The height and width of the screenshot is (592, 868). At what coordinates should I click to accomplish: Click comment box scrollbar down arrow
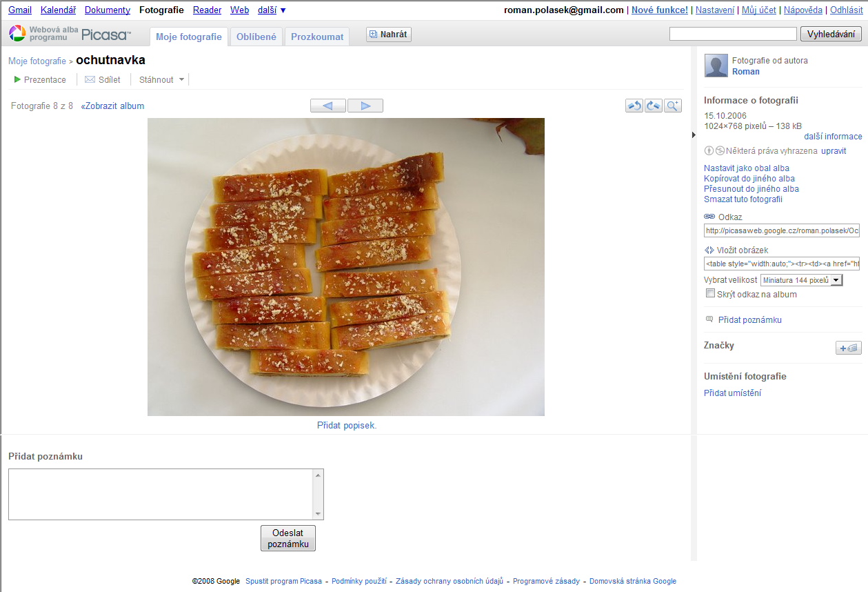tap(318, 514)
